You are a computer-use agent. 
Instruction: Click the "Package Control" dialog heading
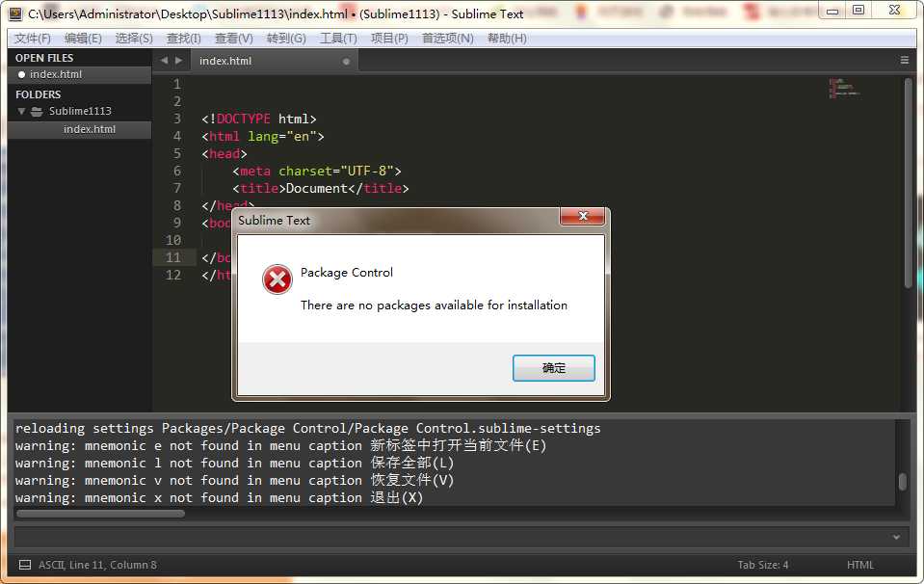pyautogui.click(x=347, y=273)
